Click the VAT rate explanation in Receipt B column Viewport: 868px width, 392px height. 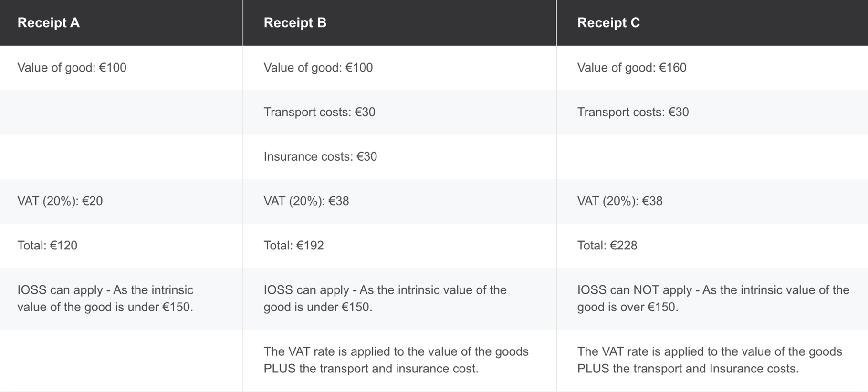(x=396, y=360)
